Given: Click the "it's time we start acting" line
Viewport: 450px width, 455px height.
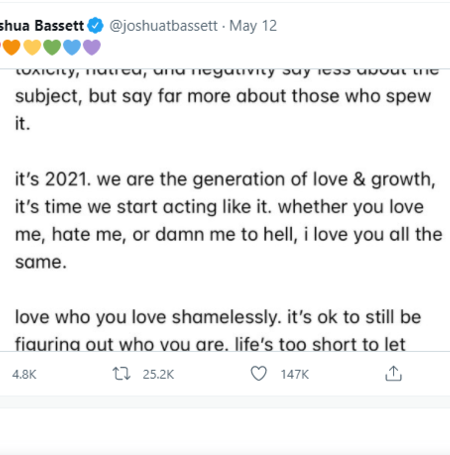Looking at the screenshot, I should (x=219, y=207).
